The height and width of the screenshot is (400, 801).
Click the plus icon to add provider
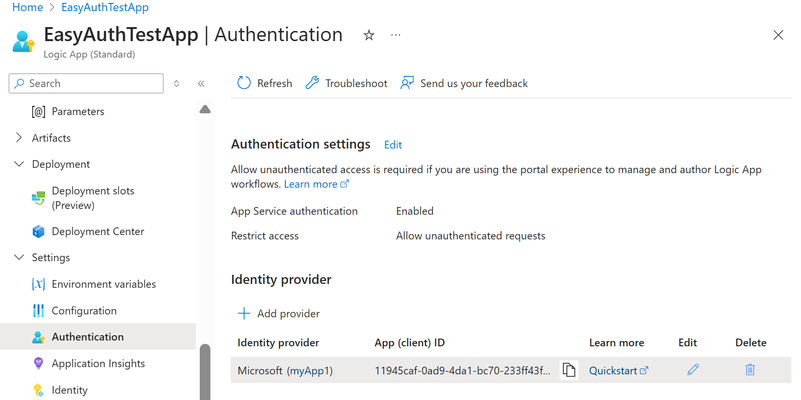point(244,314)
